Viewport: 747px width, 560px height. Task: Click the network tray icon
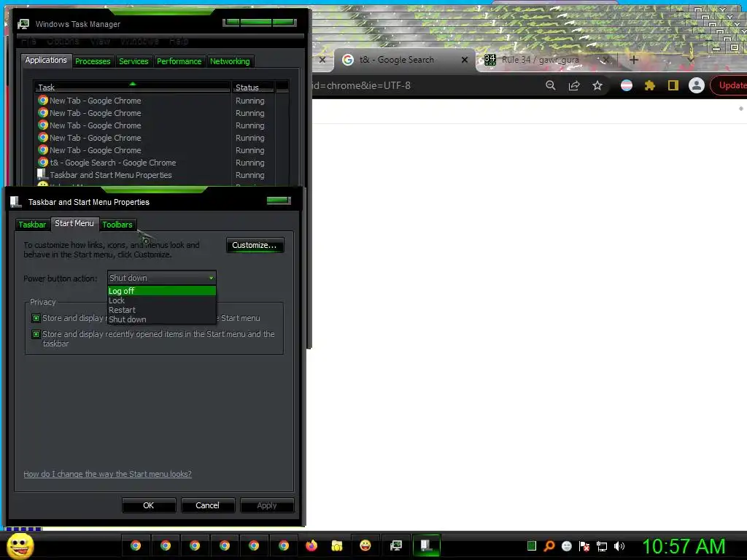pos(602,546)
